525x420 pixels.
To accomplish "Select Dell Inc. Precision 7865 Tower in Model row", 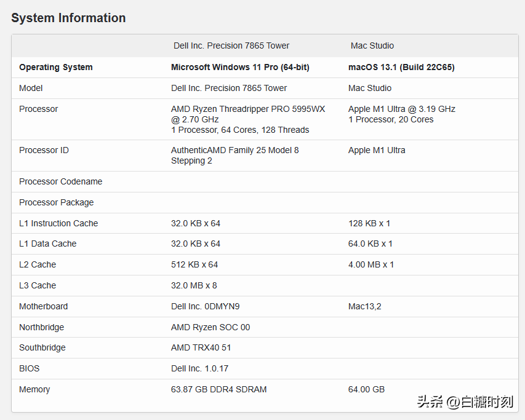I will coord(229,89).
